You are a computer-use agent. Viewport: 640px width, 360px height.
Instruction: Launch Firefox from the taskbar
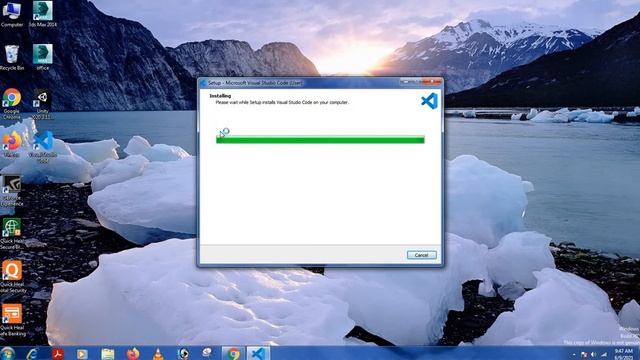tap(133, 354)
